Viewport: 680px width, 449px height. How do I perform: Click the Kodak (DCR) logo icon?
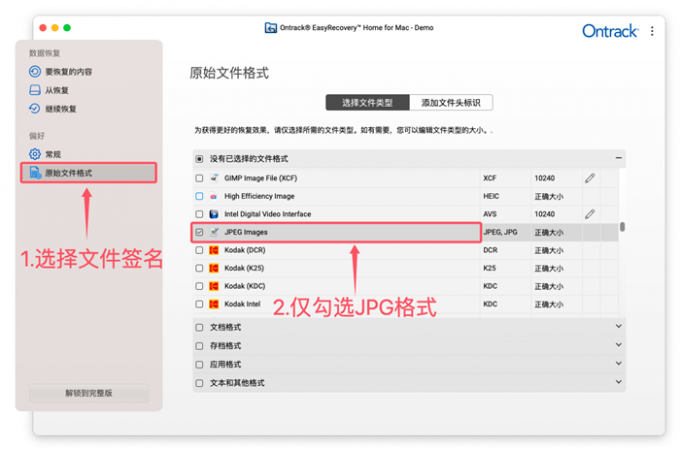pos(214,250)
